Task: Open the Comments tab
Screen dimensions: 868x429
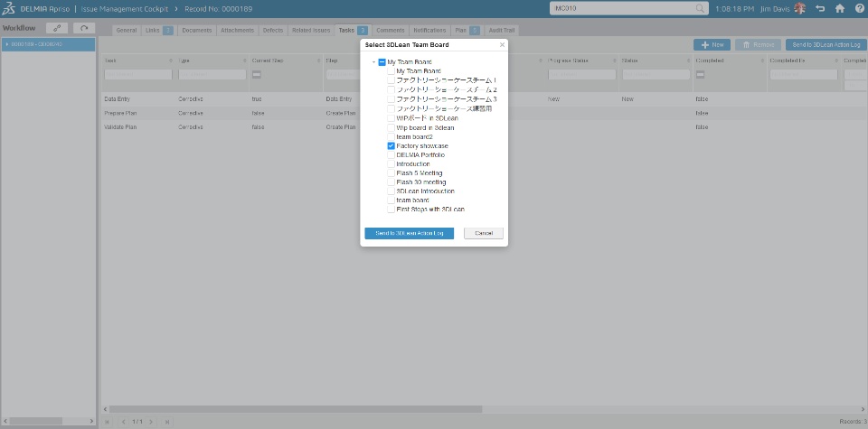Action: click(x=391, y=31)
